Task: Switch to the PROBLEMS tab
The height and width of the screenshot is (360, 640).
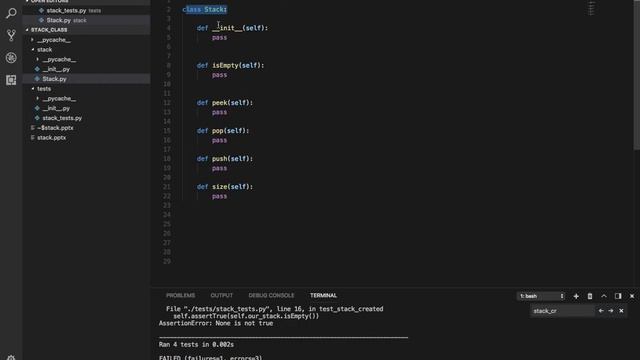Action: click(x=180, y=296)
